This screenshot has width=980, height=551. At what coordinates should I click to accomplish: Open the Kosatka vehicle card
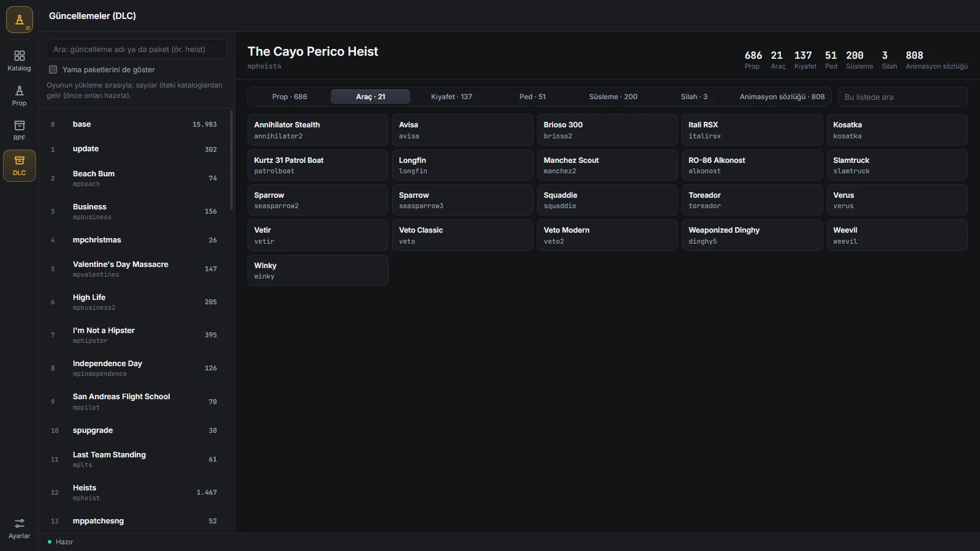tap(897, 130)
